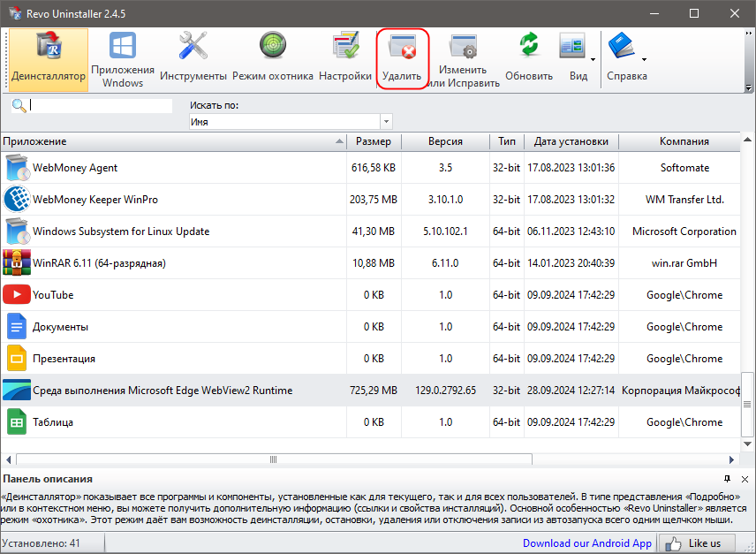
Task: Select the WinRAR 6.11 entry
Action: tap(370, 263)
